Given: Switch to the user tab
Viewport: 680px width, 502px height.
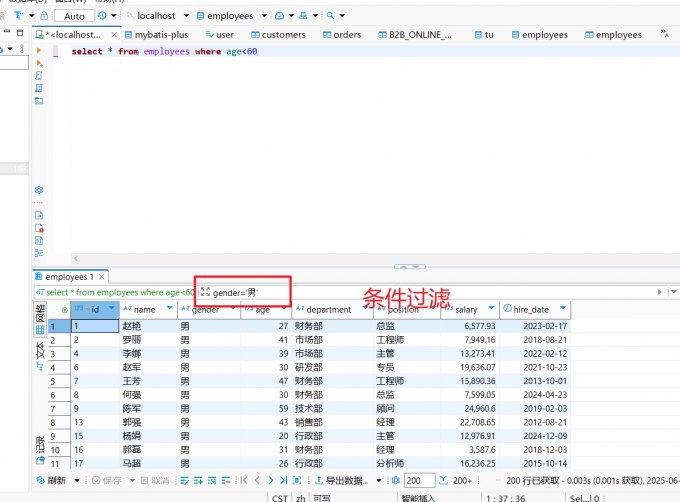Looking at the screenshot, I should pyautogui.click(x=219, y=35).
